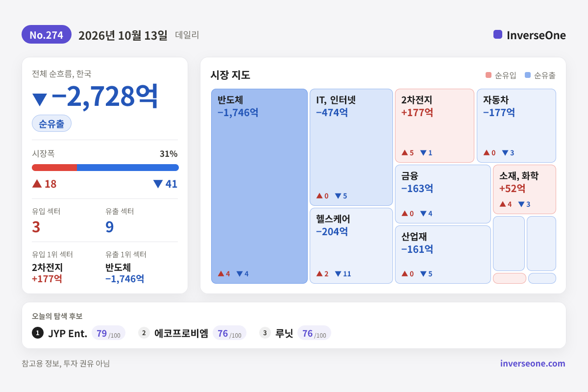Click the InverseOne brand name
The image size is (588, 392).
coord(536,35)
